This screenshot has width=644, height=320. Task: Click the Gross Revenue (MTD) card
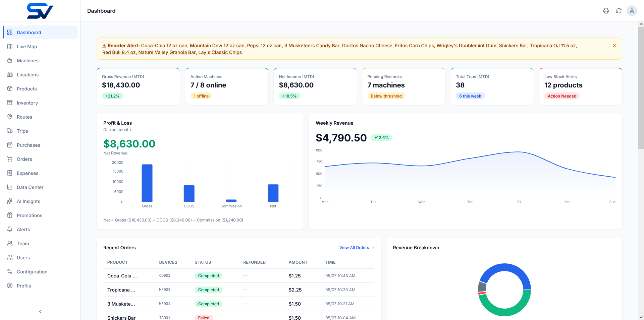tap(138, 86)
